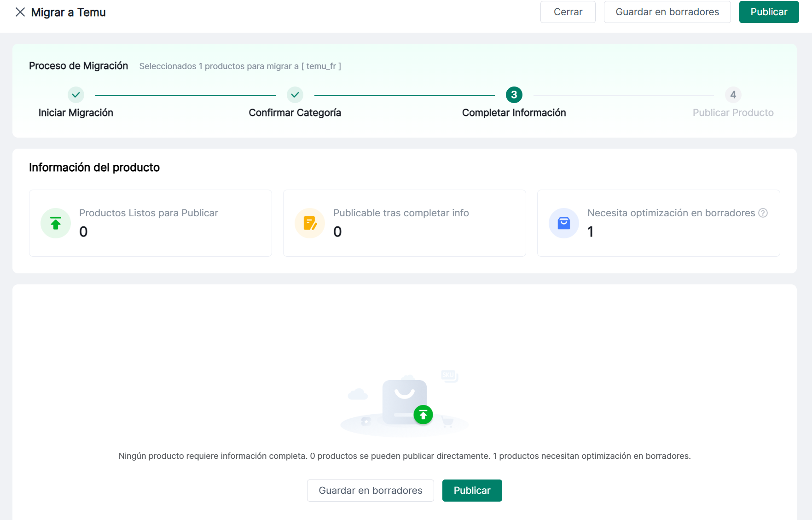Open Necesita optimización en borradores card
812x520 pixels.
coord(658,223)
